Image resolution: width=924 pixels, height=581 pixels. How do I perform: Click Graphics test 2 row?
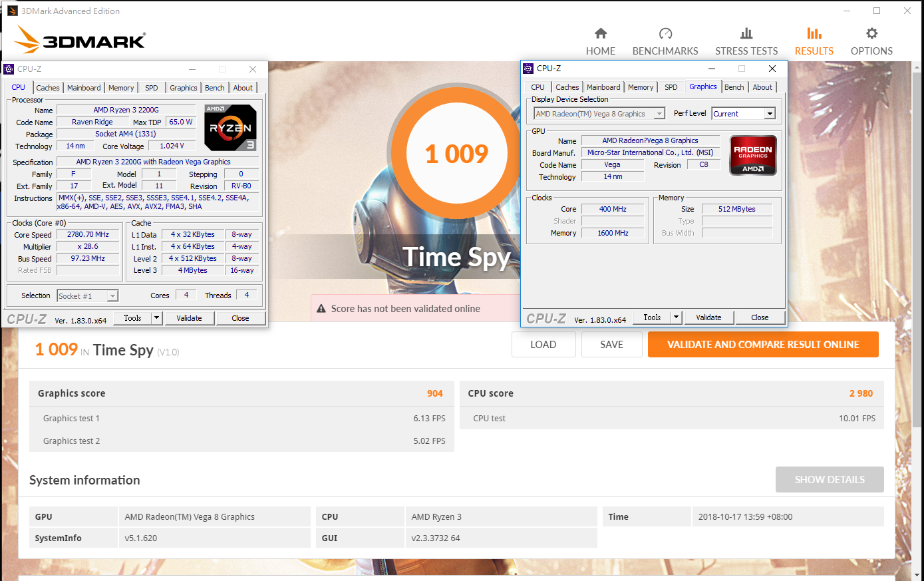242,441
